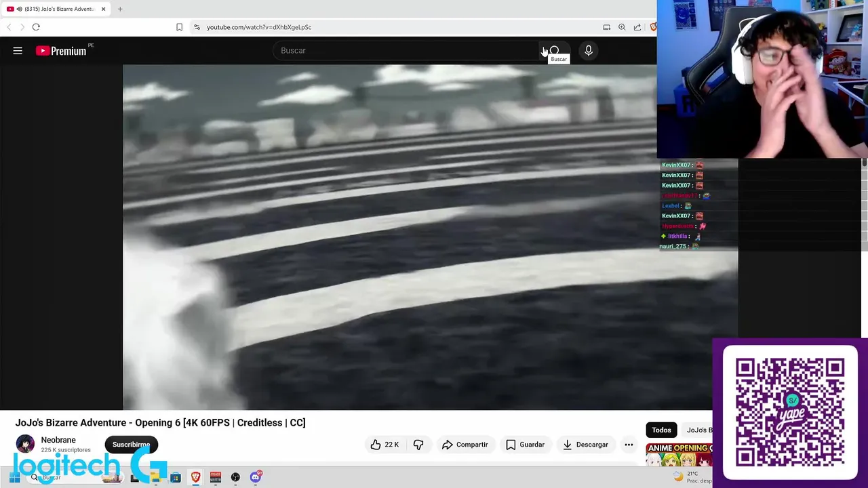Start voice search with the microphone icon

coord(589,51)
